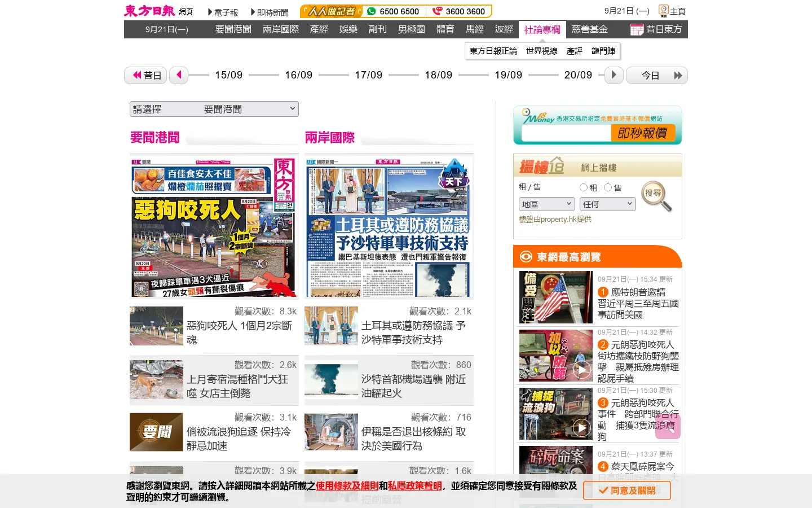Play video for 街坊攜鐵枝防野狗襲擊

[x=582, y=370]
